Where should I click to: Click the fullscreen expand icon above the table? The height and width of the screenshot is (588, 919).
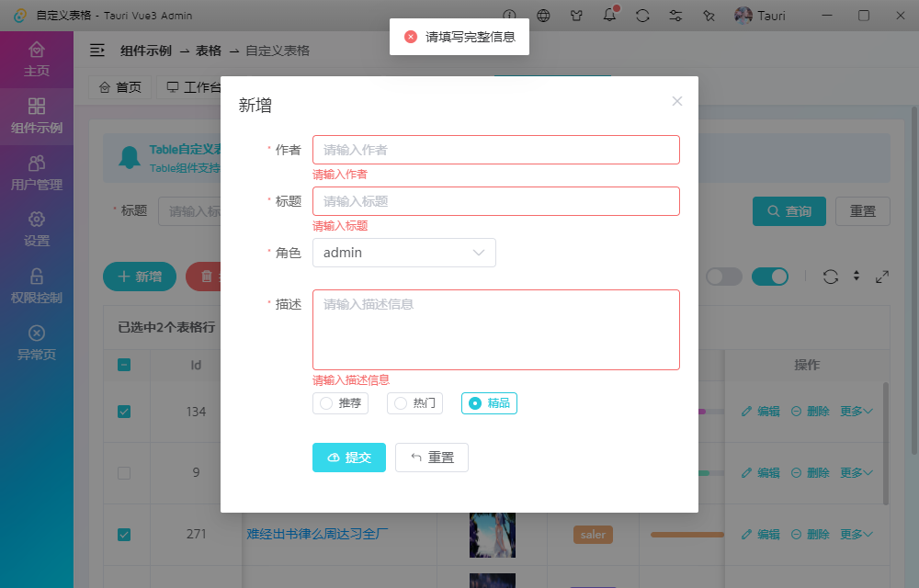pos(882,277)
